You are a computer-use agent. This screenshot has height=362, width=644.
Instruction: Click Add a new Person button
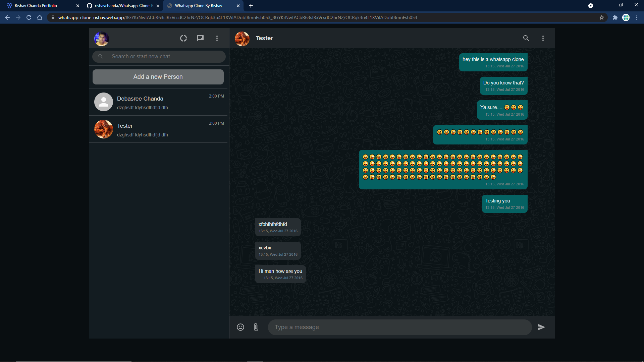click(x=158, y=77)
